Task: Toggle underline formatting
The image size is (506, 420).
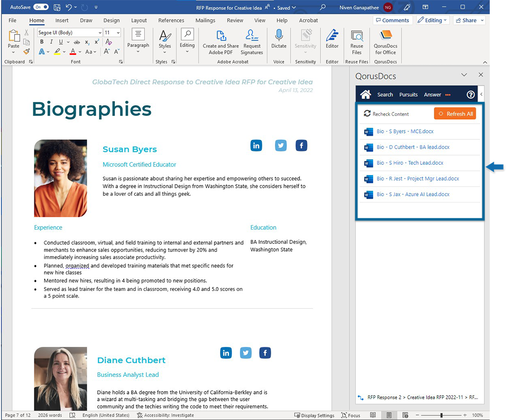Action: (61, 42)
